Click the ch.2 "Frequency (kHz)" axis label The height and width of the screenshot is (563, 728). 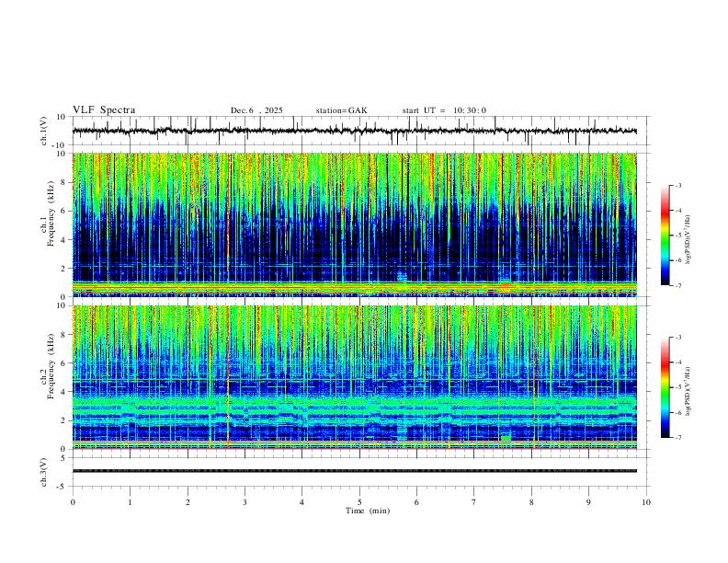pos(51,366)
